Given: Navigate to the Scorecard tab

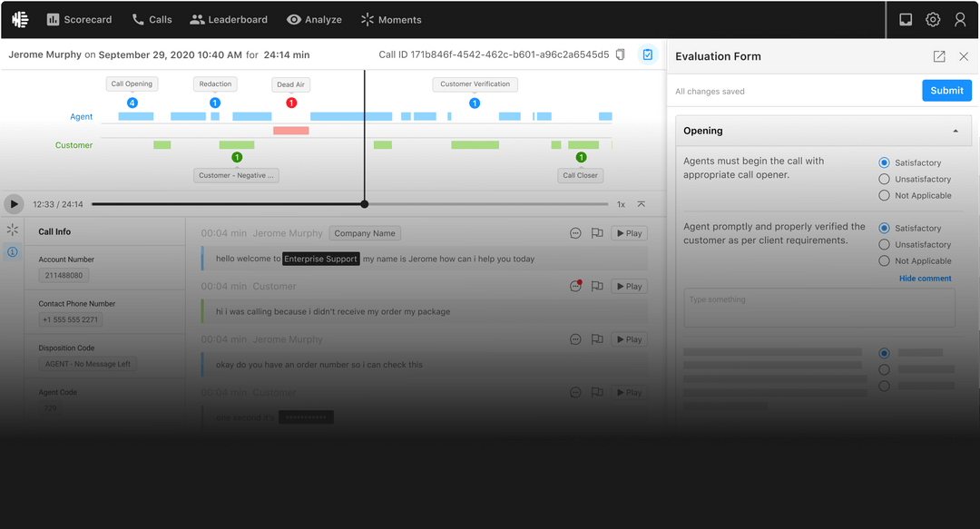Looking at the screenshot, I should (79, 19).
